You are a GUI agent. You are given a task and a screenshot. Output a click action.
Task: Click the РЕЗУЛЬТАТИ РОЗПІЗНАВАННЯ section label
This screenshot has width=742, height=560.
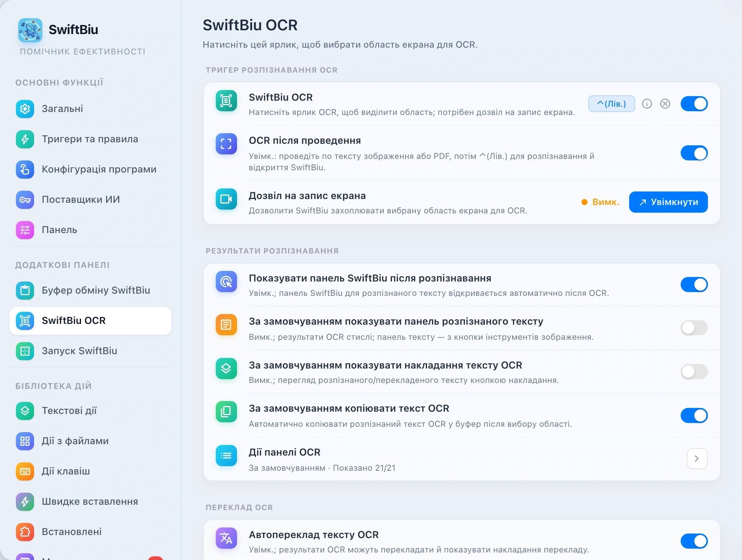click(272, 251)
